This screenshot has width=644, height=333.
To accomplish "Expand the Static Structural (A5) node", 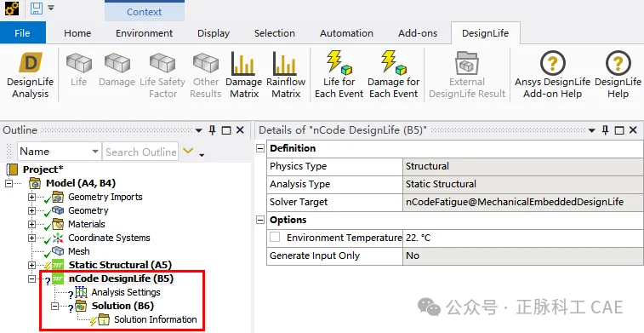I will coord(31,265).
